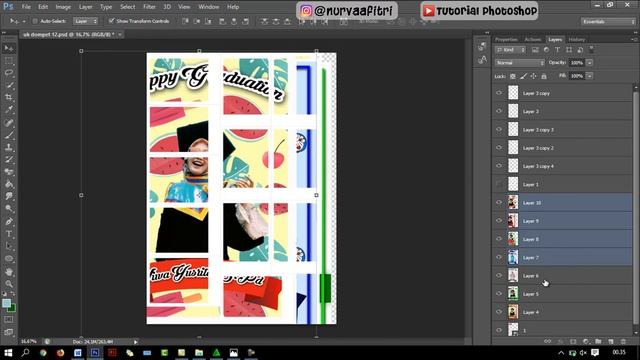Select the Paint Bucket tool
Image resolution: width=640 pixels, height=360 pixels.
9,184
